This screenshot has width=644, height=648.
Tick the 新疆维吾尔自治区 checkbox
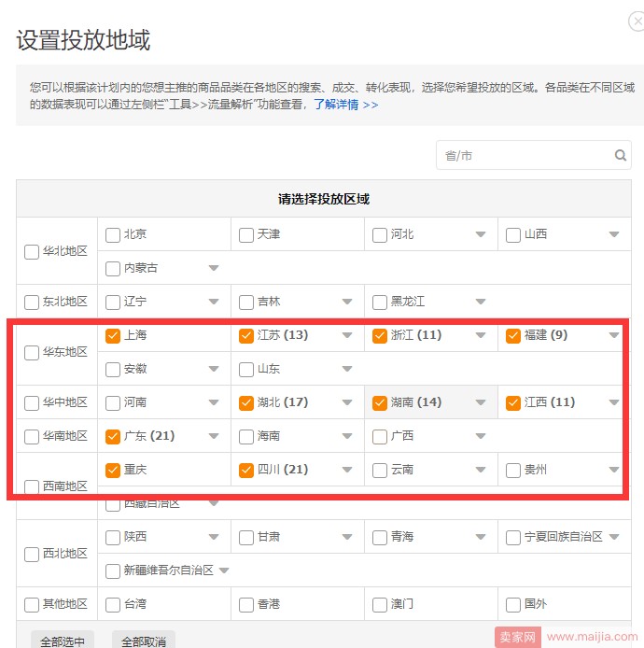[x=113, y=571]
